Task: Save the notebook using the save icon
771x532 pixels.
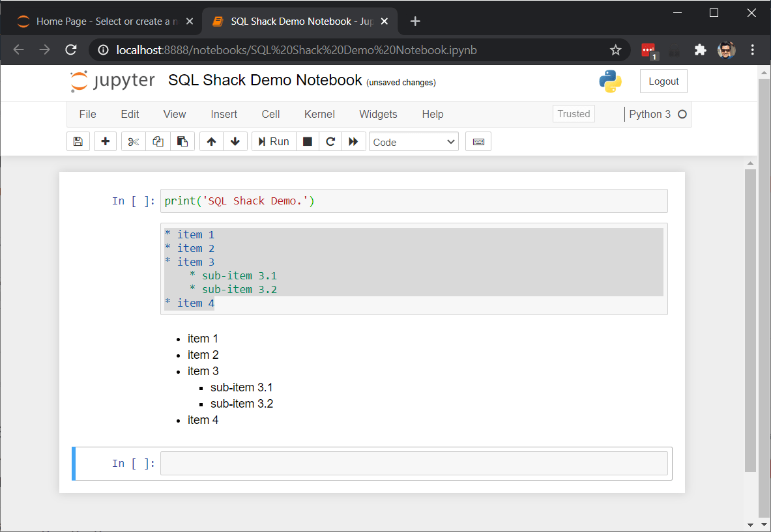Action: tap(78, 141)
